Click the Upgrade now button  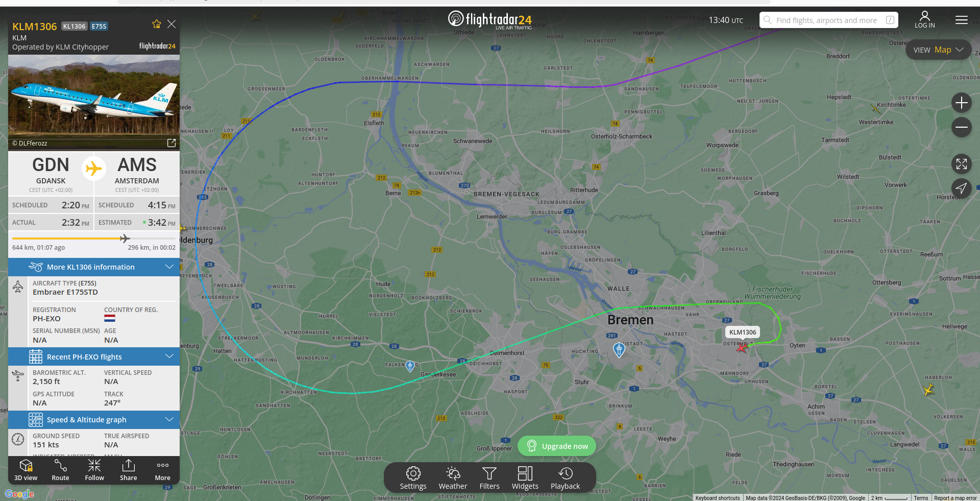click(557, 446)
